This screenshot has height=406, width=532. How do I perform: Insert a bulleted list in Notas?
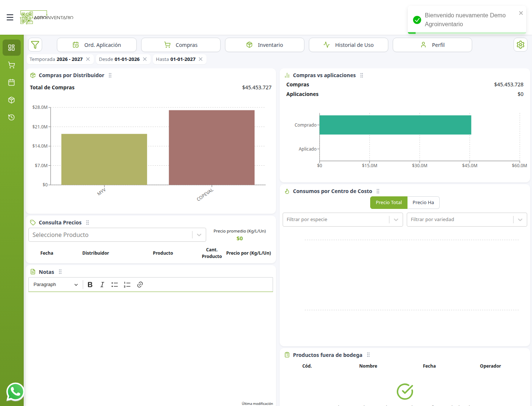click(115, 285)
